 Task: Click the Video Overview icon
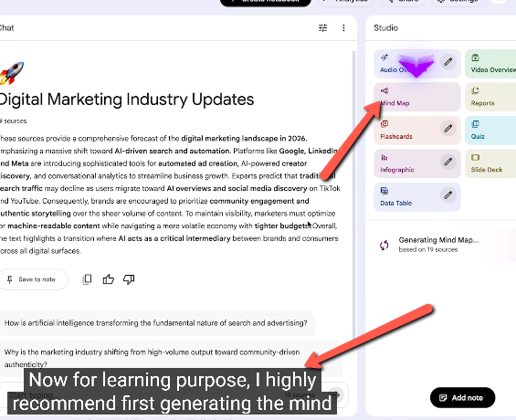[475, 58]
